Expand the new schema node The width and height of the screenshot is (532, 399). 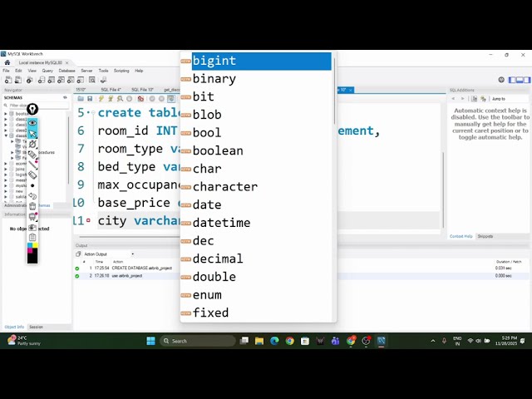click(x=6, y=191)
